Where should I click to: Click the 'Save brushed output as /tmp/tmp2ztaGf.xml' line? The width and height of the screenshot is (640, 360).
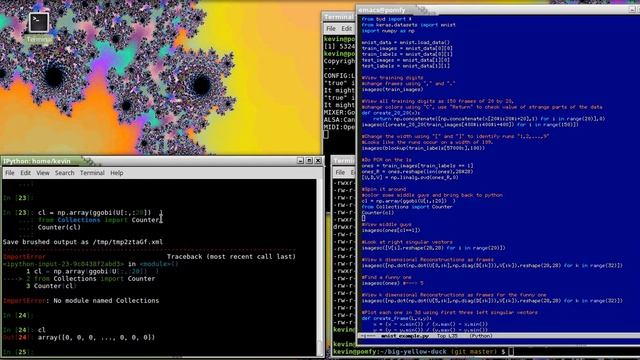[83, 242]
